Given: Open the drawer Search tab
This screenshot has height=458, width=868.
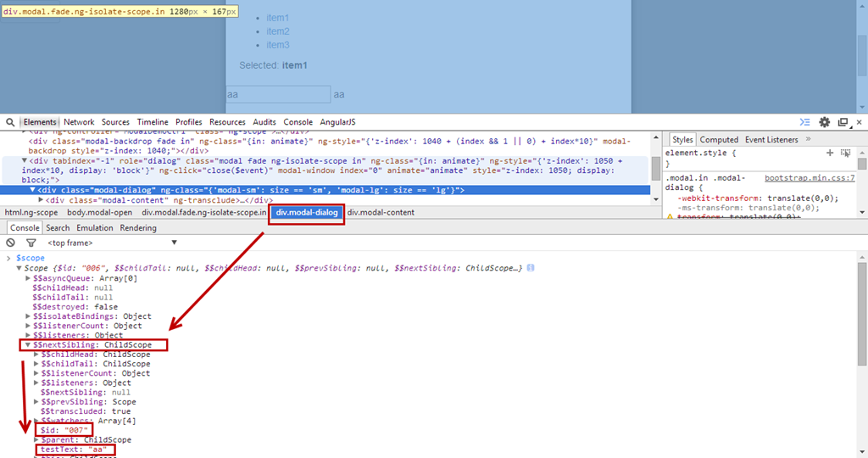Looking at the screenshot, I should [x=58, y=227].
